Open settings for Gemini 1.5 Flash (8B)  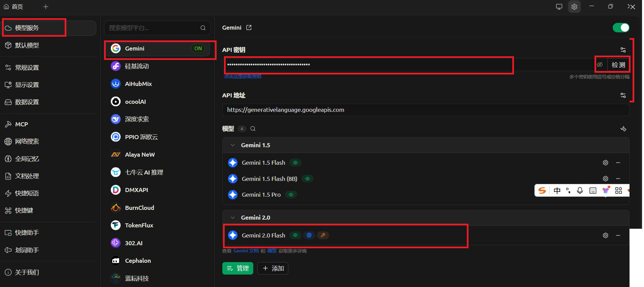(605, 179)
